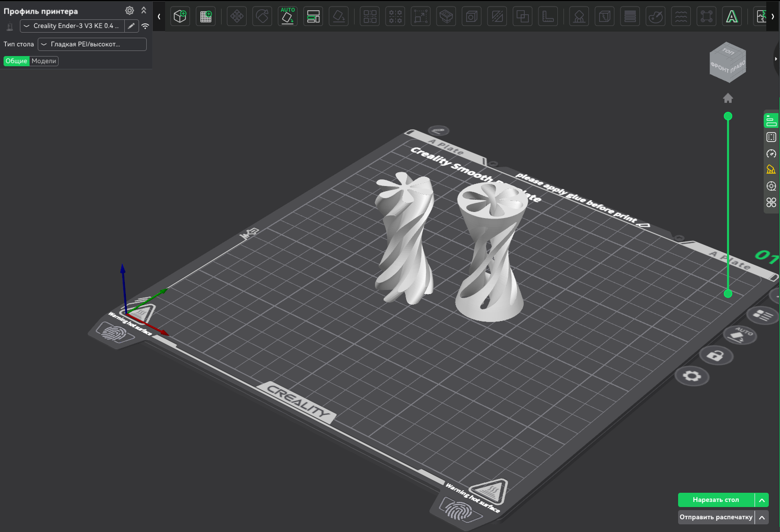Toggle the speed gauge icon in sidebar
The height and width of the screenshot is (532, 780).
771,153
